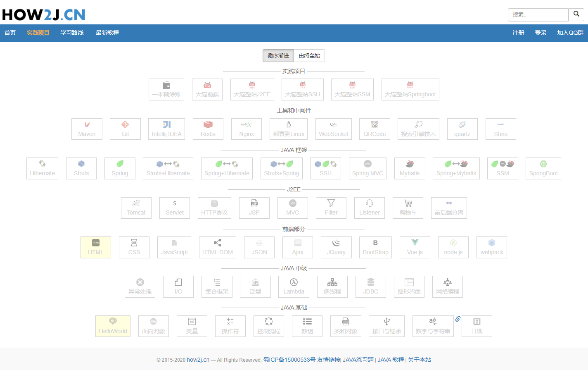Open the 网络编程 tile
The width and height of the screenshot is (588, 370).
tap(448, 286)
